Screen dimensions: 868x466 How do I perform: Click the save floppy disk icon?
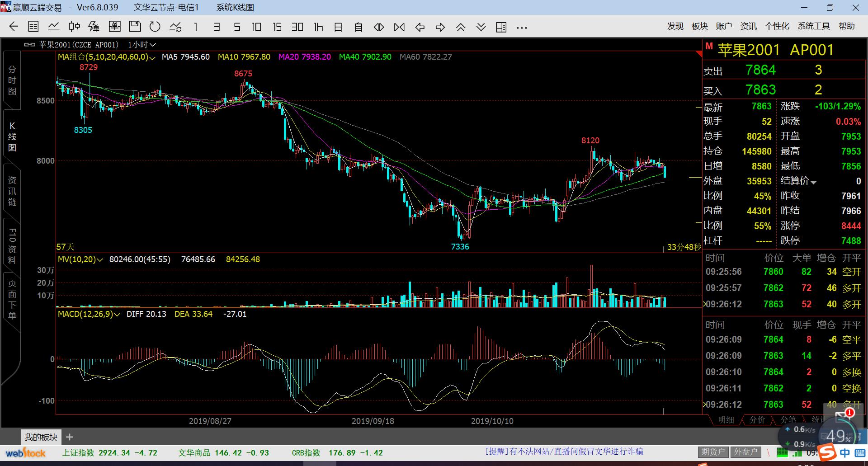tap(135, 27)
